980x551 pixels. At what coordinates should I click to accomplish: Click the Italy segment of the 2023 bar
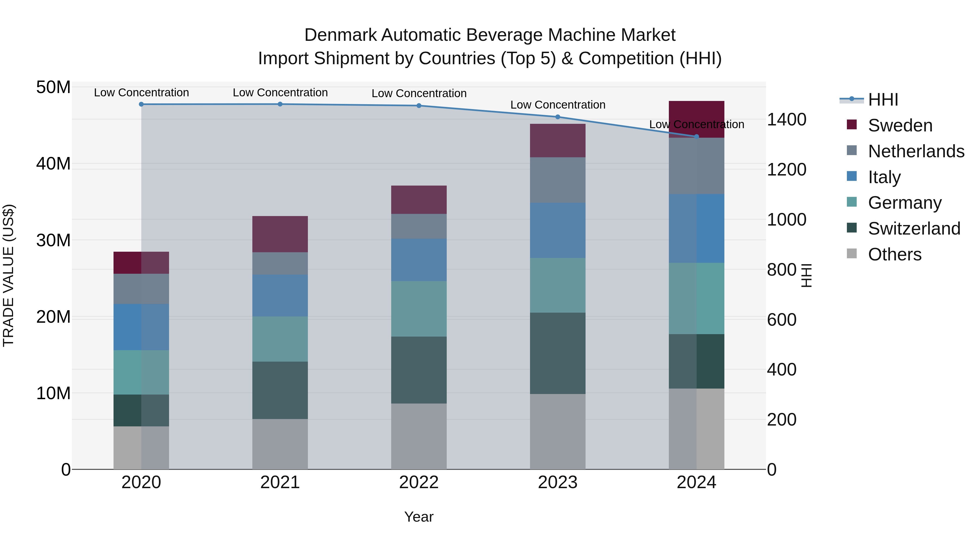pos(558,230)
